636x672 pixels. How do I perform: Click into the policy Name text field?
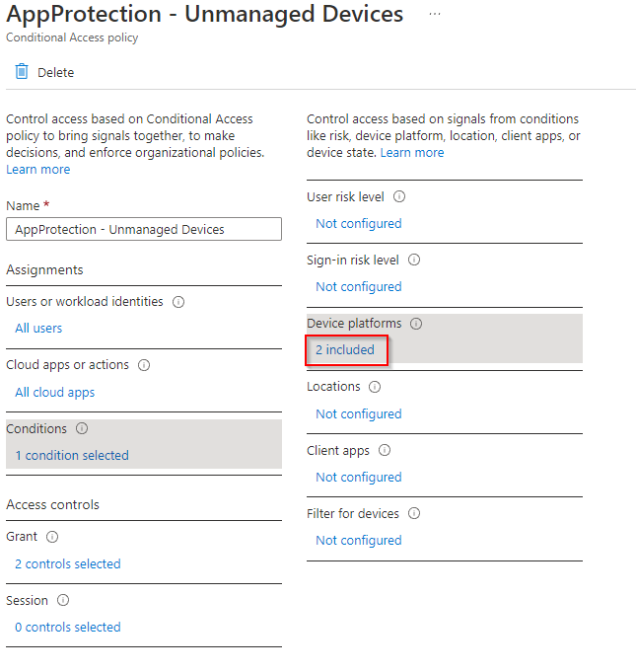click(x=143, y=229)
